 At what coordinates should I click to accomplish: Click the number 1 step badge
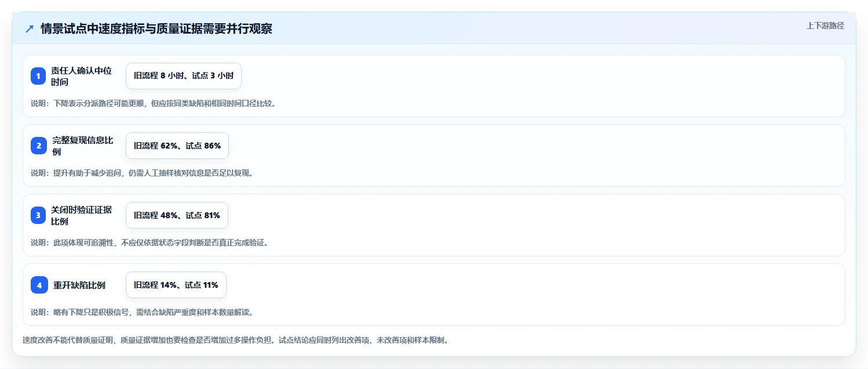pos(38,76)
